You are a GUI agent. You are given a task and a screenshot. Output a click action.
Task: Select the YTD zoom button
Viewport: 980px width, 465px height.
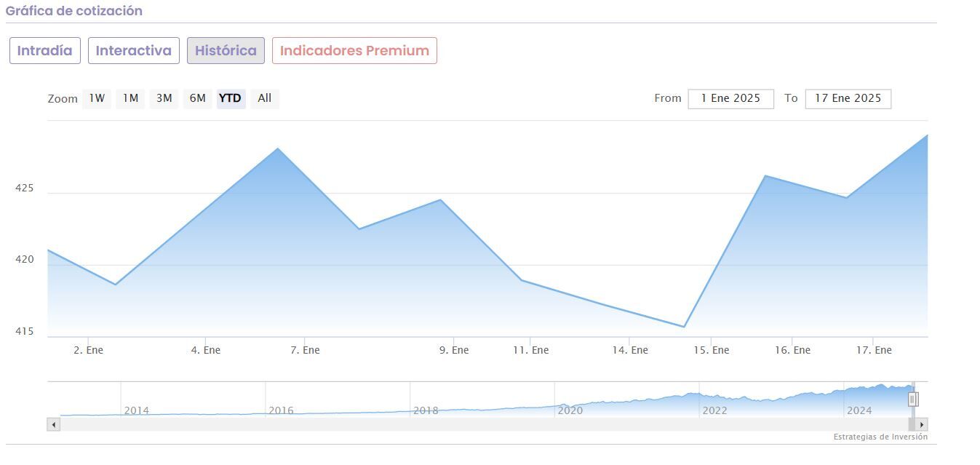click(231, 98)
